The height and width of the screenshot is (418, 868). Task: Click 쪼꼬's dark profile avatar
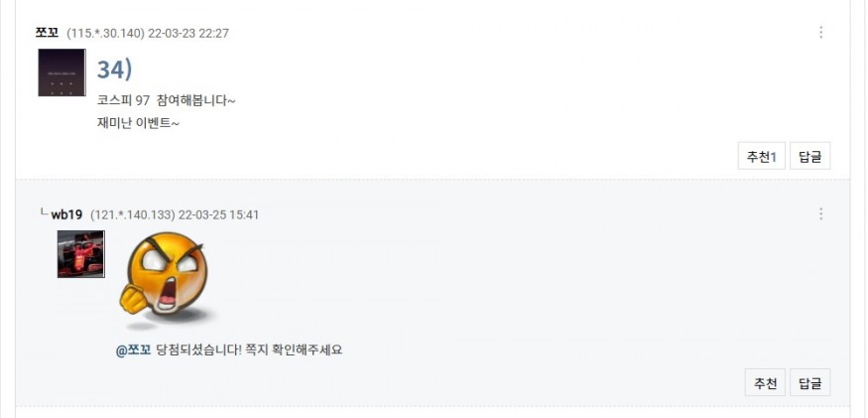coord(62,72)
